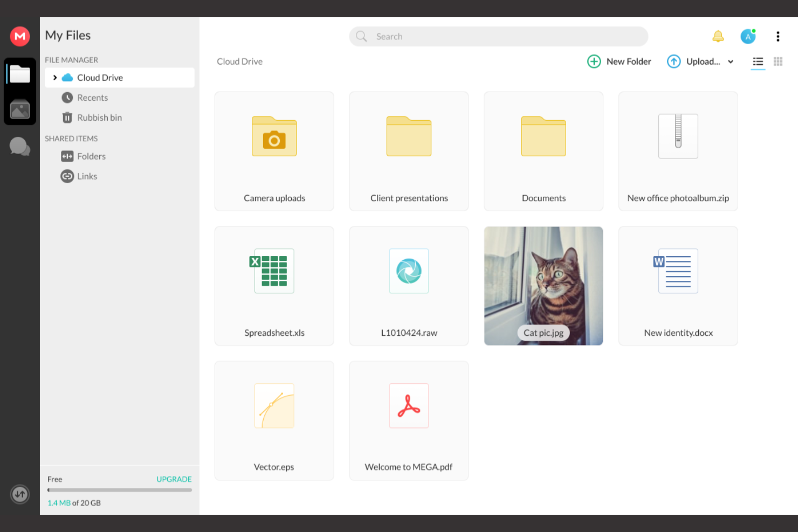Open Recents in the file manager
The height and width of the screenshot is (532, 798).
point(92,98)
